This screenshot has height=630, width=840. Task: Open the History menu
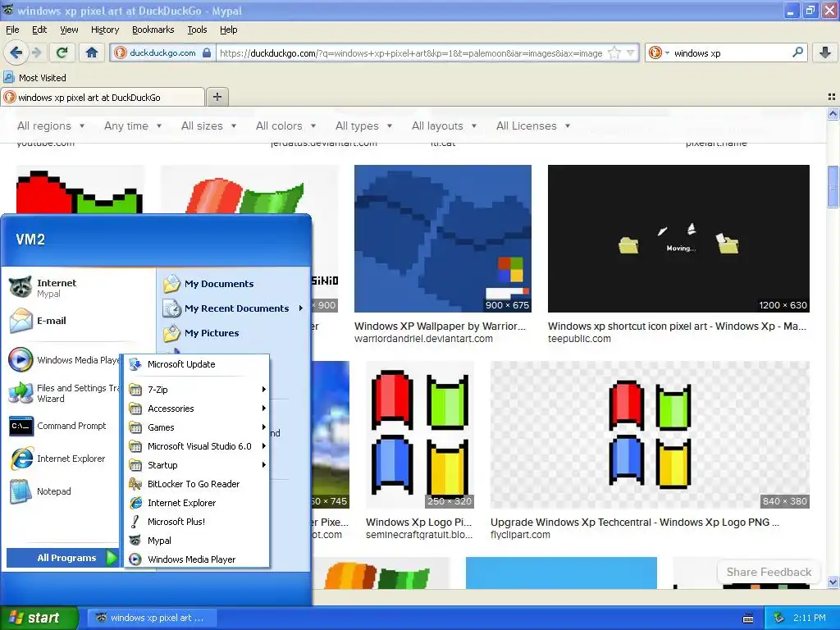pos(104,30)
